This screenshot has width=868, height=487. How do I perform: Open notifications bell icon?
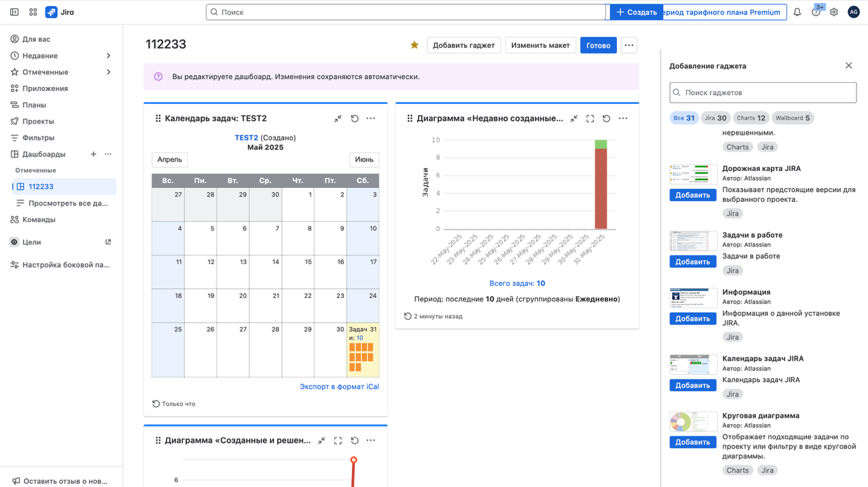point(797,12)
